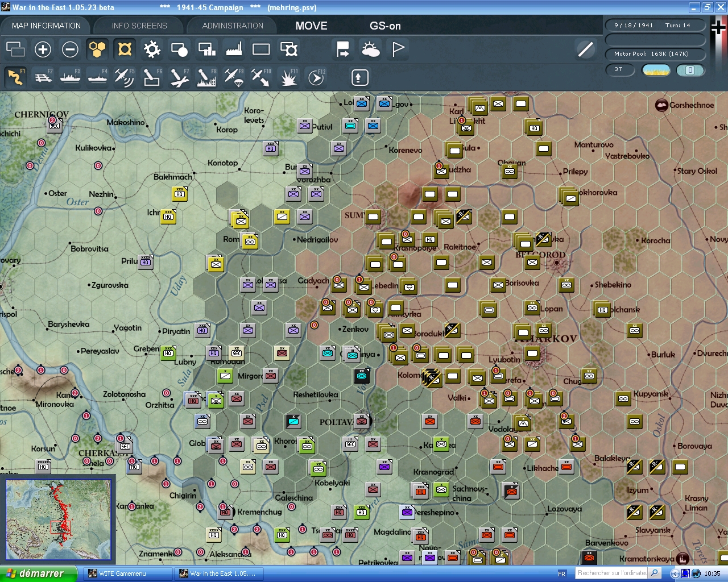Click the GS-on status label

coord(385,26)
